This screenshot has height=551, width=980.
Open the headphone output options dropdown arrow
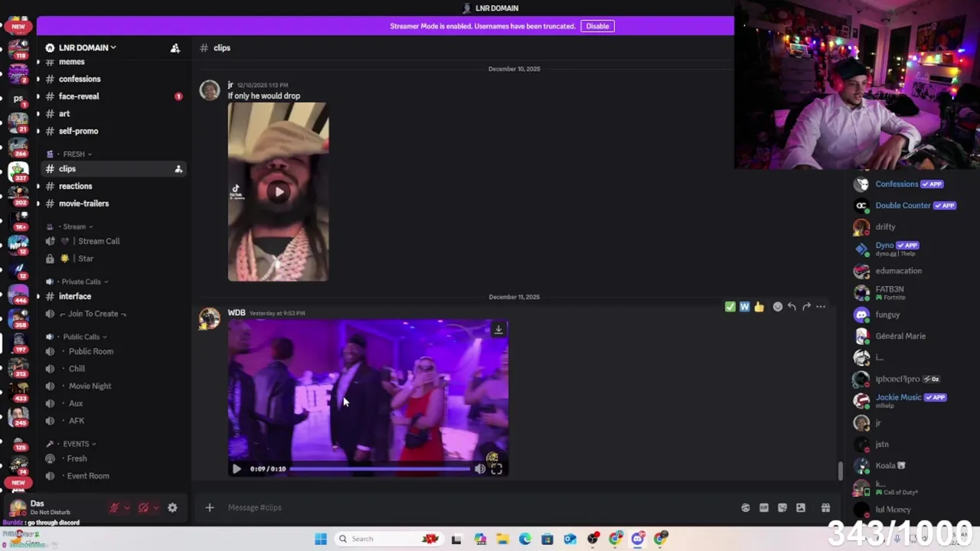tap(156, 507)
